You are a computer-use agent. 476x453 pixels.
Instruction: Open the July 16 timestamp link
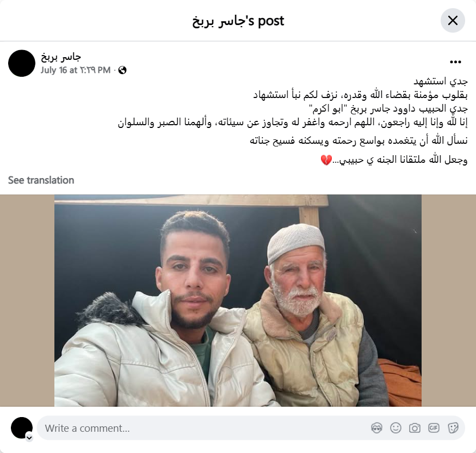[x=76, y=70]
